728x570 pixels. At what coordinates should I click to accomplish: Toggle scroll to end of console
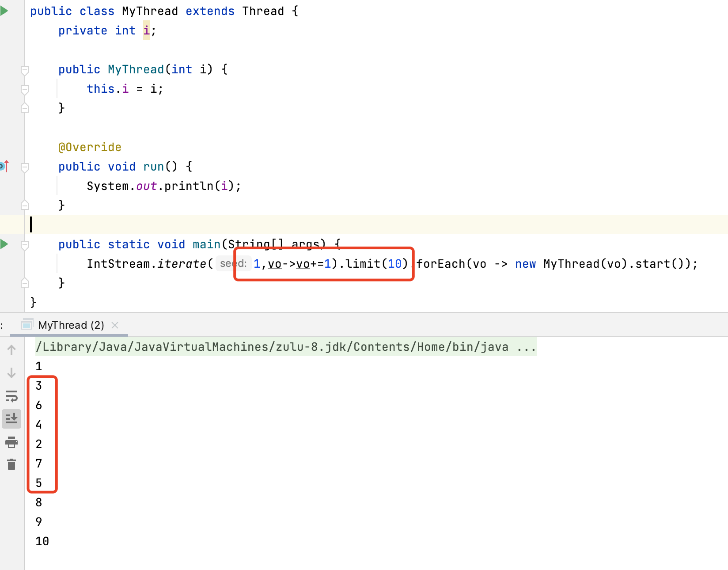pos(11,418)
